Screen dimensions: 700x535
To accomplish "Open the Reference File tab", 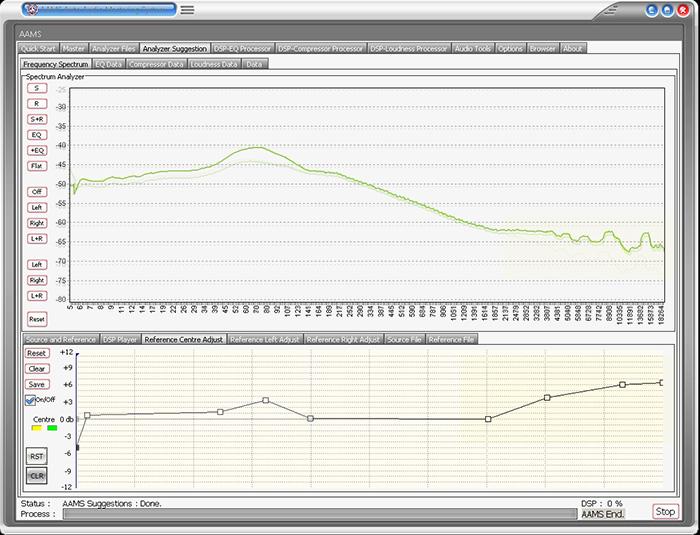I will pos(451,339).
